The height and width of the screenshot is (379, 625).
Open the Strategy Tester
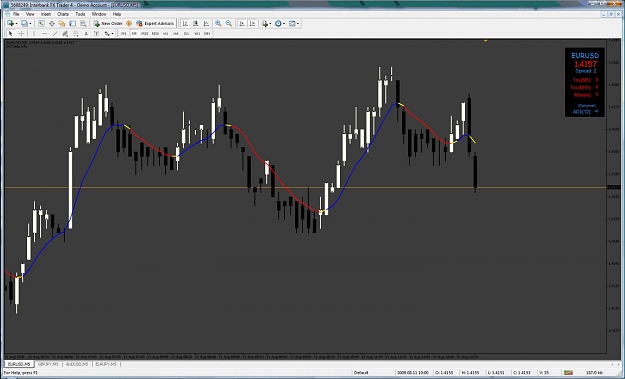[x=83, y=24]
